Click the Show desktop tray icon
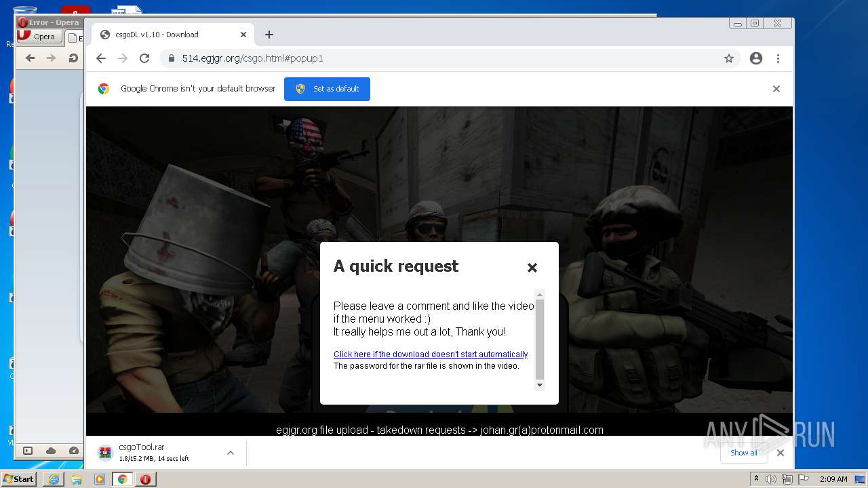The image size is (868, 488). pos(861,479)
